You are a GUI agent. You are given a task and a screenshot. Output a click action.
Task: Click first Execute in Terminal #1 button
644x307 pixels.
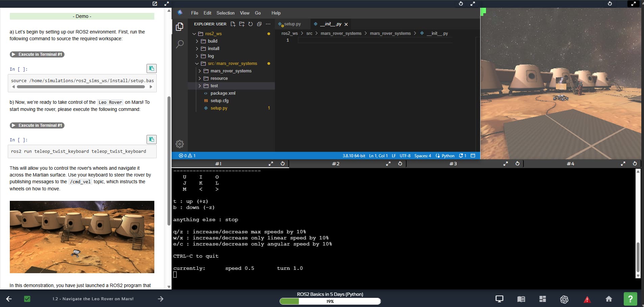click(x=37, y=54)
